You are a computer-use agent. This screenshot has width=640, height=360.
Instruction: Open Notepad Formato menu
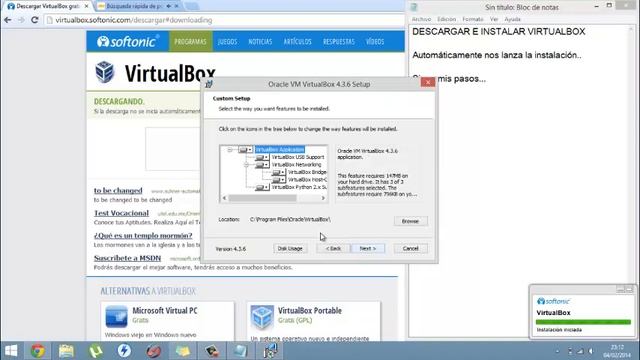click(473, 19)
